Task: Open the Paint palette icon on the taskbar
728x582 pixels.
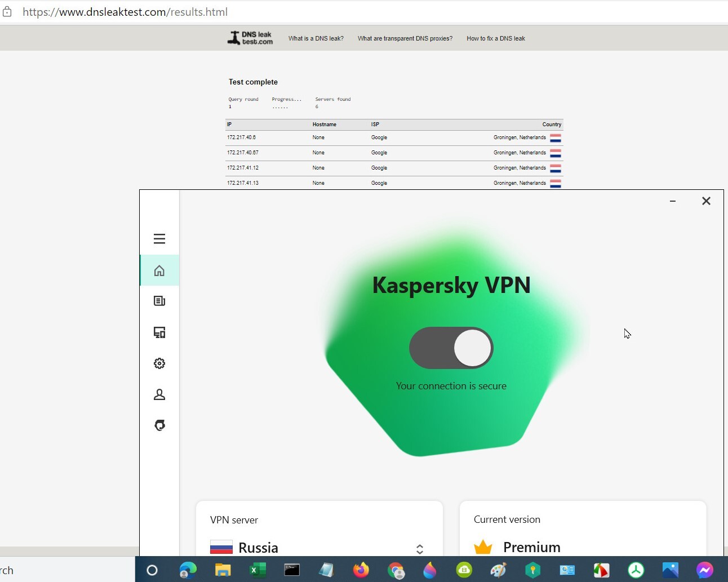Action: click(x=499, y=570)
